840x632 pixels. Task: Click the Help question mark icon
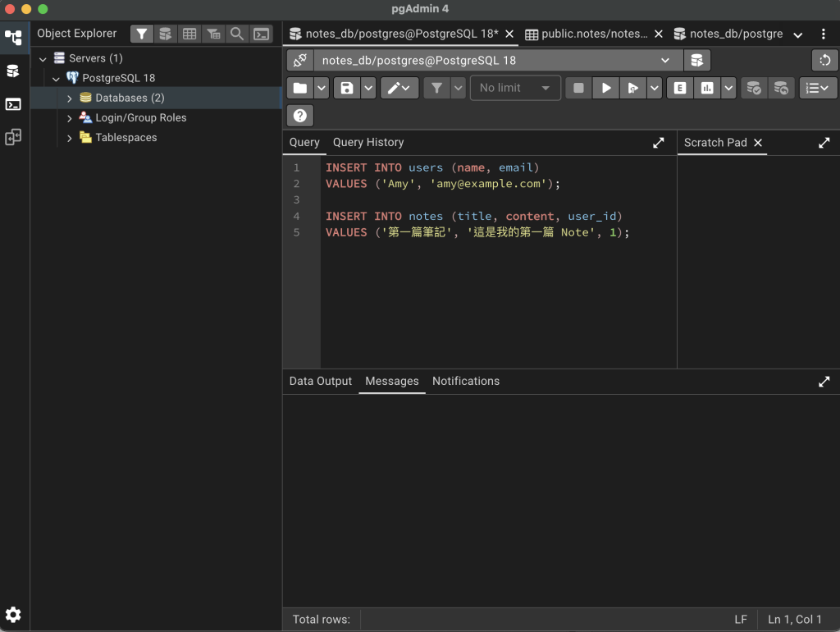click(300, 116)
